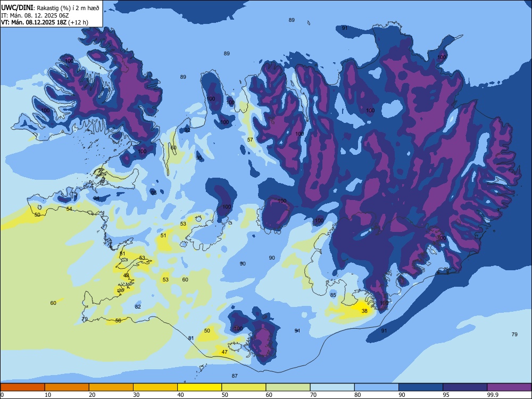532x399 pixels.
Task: Pick the medium blue 90–95 legend swatch
Action: click(x=421, y=387)
